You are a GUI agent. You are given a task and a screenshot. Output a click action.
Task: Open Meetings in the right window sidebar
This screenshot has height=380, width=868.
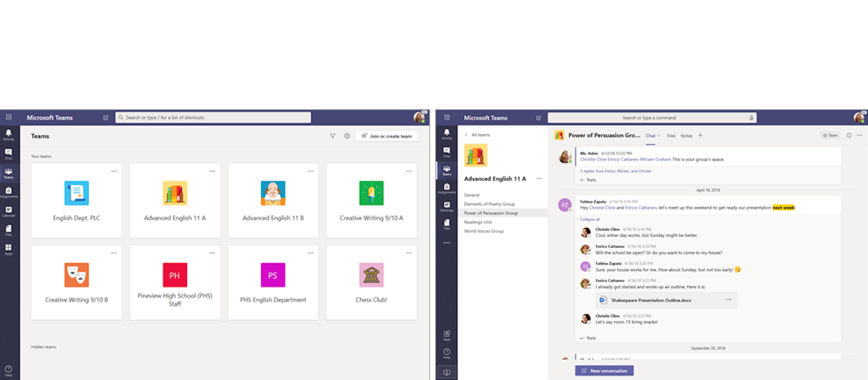(446, 206)
